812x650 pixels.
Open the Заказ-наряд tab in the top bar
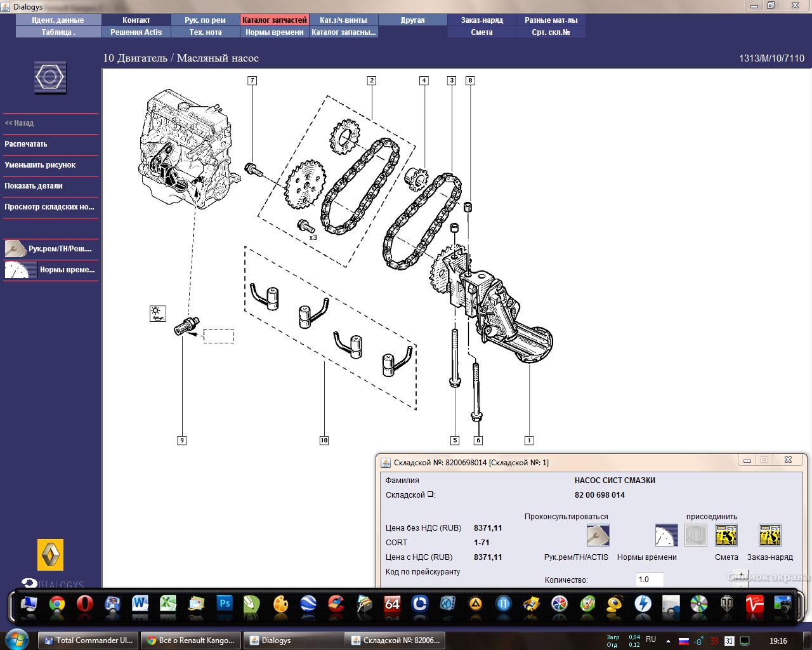click(482, 20)
